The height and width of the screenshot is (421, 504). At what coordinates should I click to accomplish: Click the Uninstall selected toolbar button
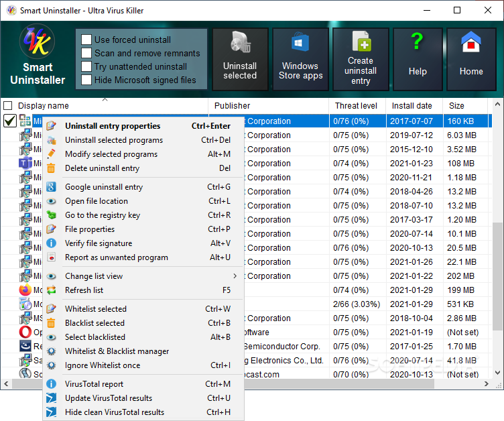tap(240, 59)
